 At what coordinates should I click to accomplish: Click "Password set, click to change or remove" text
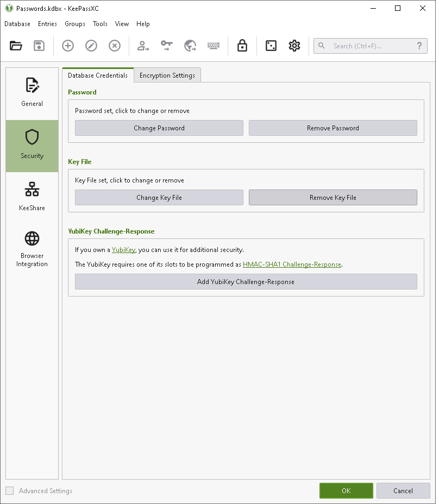tap(132, 111)
